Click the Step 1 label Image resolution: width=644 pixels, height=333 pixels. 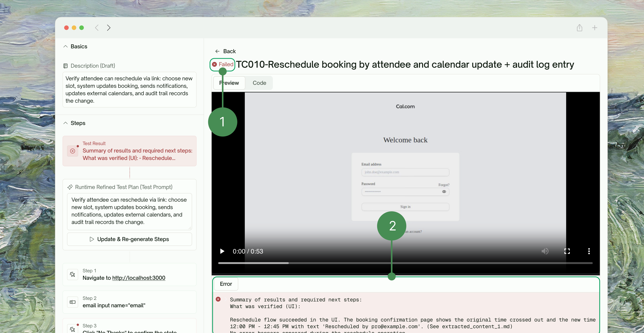(x=89, y=270)
